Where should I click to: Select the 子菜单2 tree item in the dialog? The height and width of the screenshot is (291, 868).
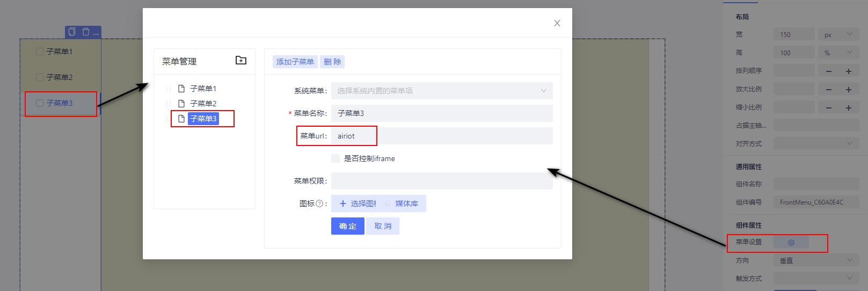pyautogui.click(x=203, y=104)
